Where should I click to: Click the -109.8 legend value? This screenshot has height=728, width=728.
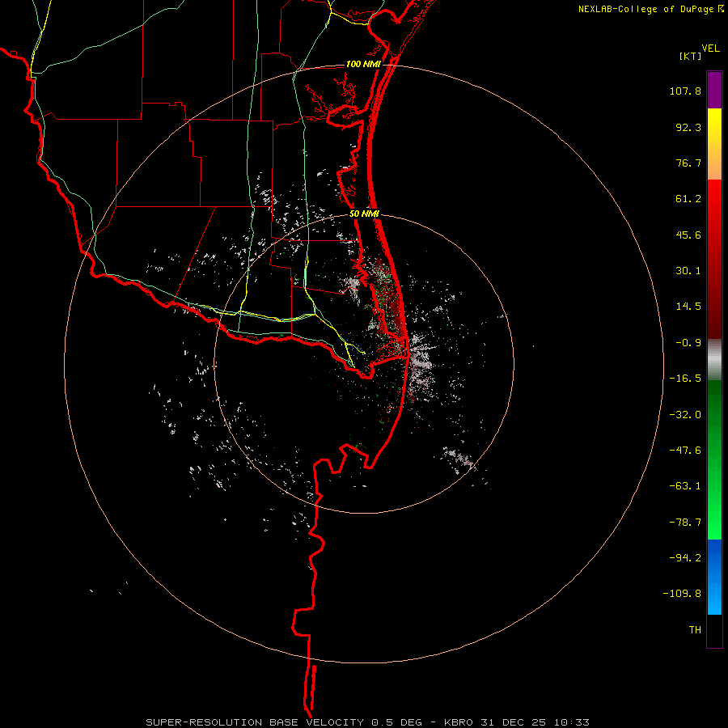[x=682, y=594]
